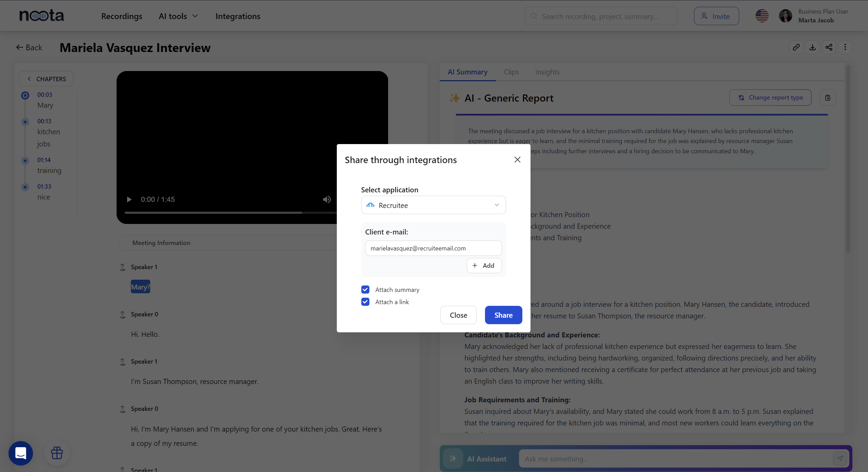Switch to the Clips tab

511,72
